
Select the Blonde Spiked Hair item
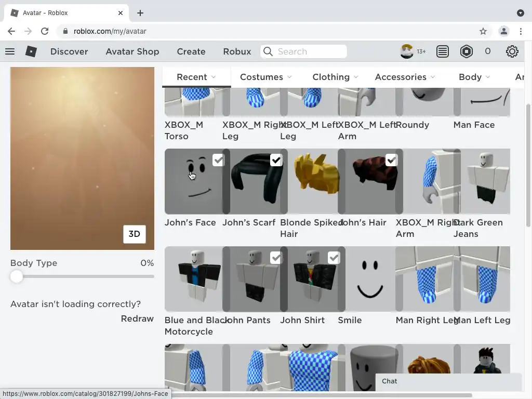[312, 181]
